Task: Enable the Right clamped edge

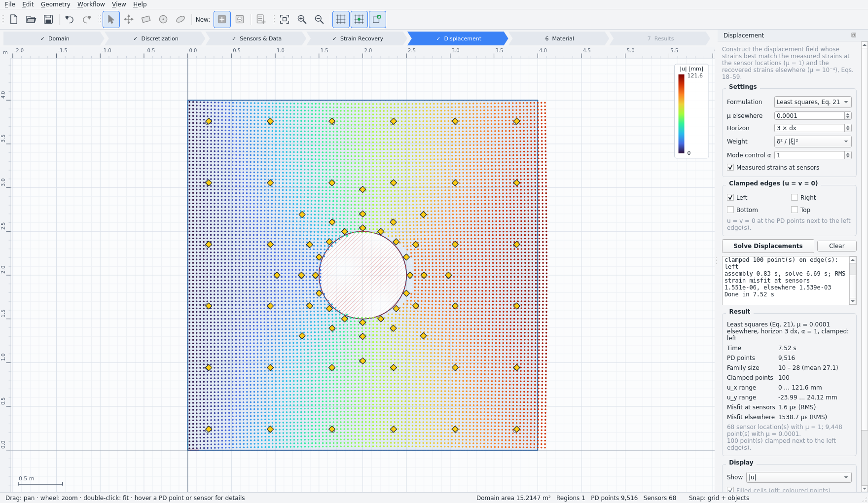Action: (x=795, y=197)
